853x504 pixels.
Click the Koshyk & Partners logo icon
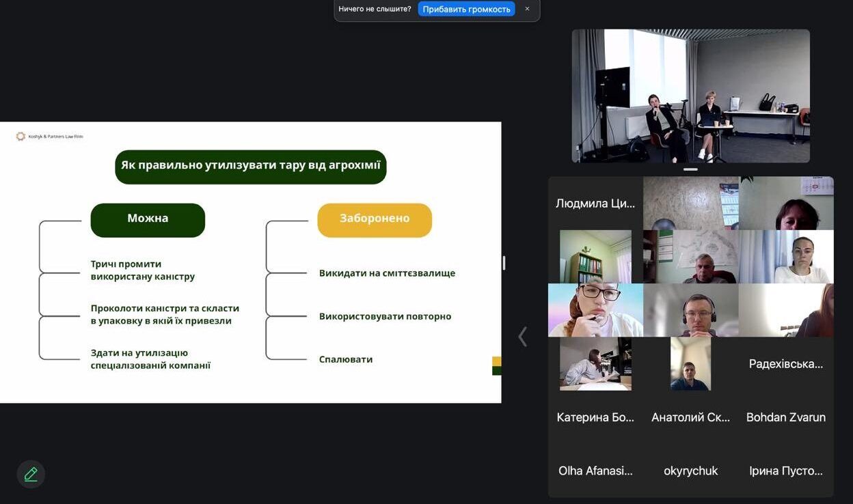point(21,137)
